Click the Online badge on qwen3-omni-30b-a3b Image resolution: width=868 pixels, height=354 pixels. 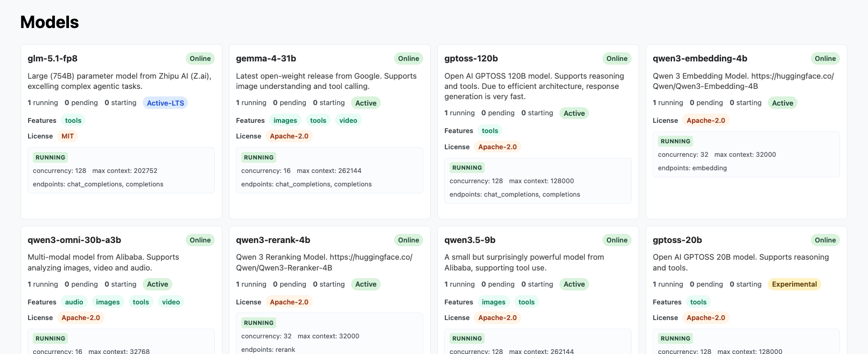[200, 240]
